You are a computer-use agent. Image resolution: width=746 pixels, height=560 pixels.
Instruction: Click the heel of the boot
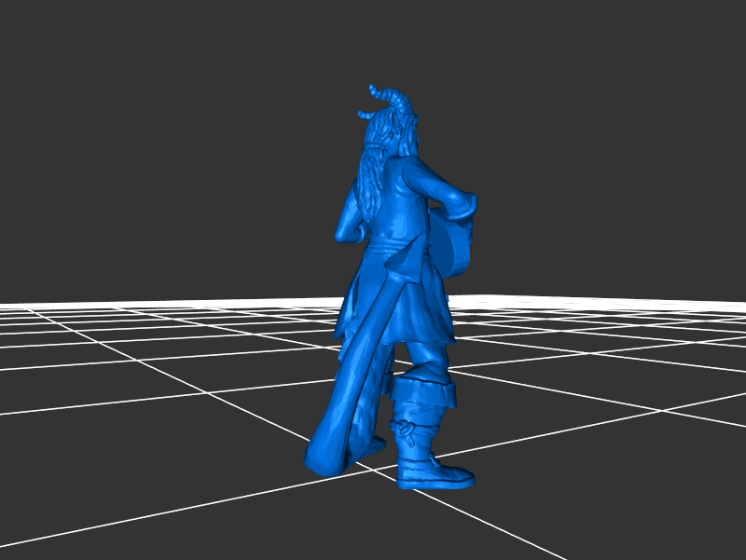(407, 477)
